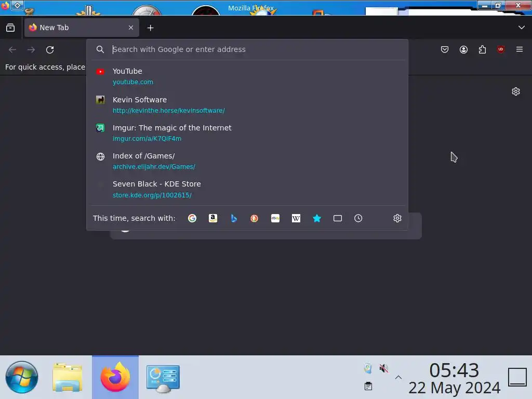The image size is (532, 399).
Task: Open the Firefox View button
Action: 10,28
